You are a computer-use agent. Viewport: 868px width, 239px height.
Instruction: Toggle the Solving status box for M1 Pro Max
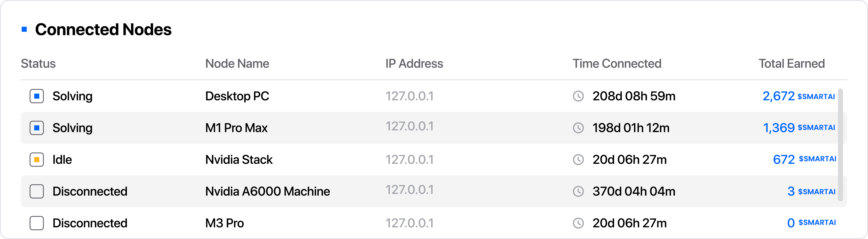click(x=37, y=128)
